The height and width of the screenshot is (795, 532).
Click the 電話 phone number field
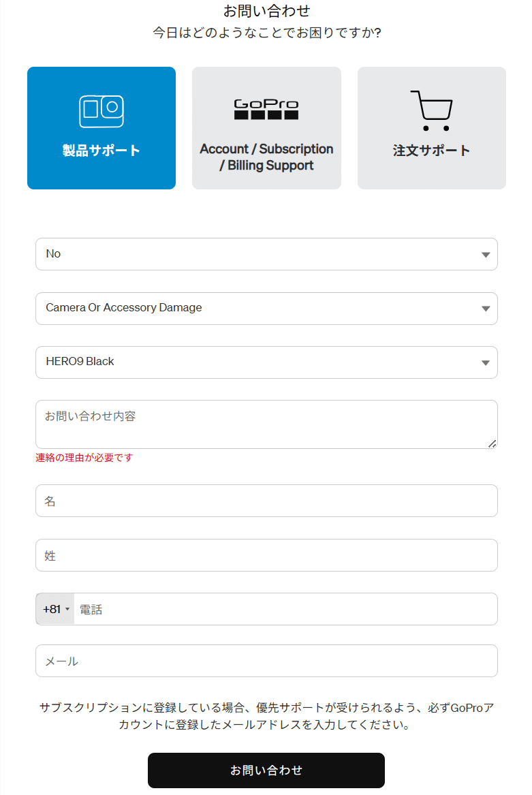pyautogui.click(x=285, y=609)
